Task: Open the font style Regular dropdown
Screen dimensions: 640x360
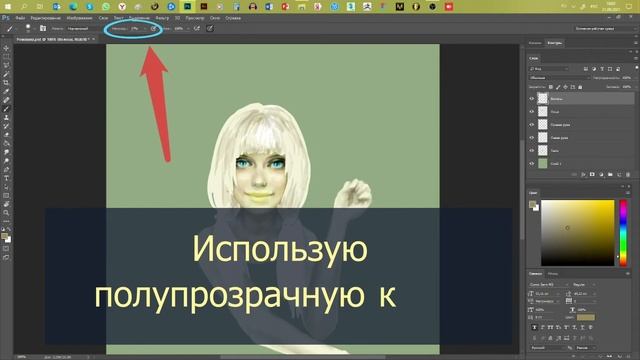Action: coord(584,284)
